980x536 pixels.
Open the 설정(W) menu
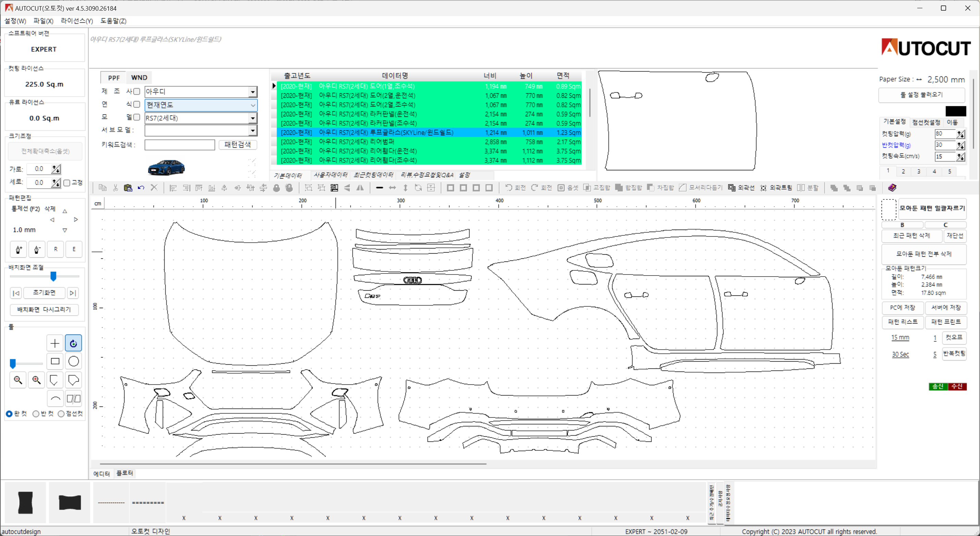click(15, 21)
